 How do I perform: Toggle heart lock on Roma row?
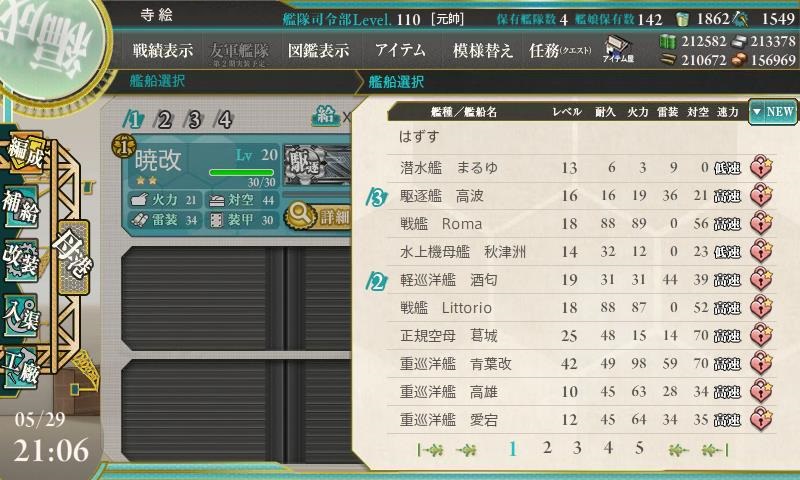click(761, 223)
